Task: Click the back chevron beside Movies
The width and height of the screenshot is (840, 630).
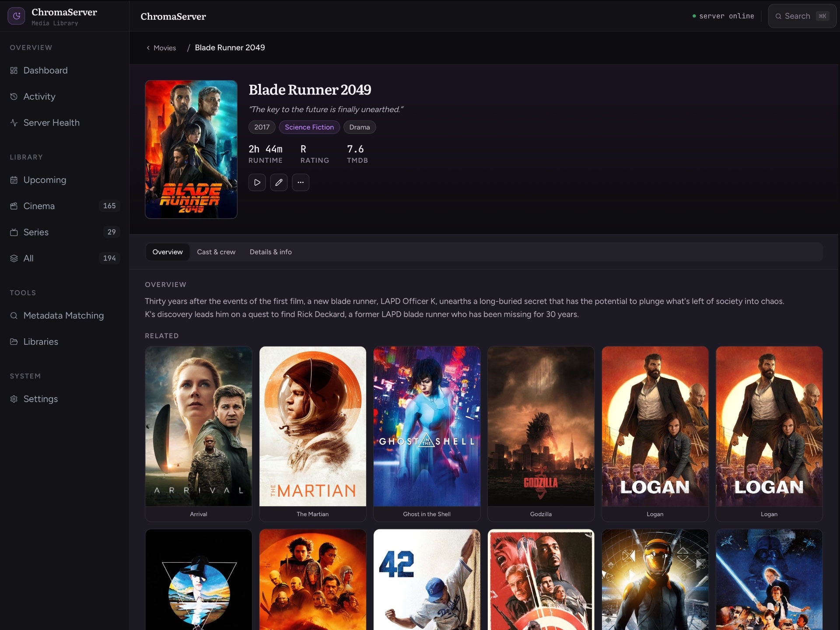Action: coord(148,48)
